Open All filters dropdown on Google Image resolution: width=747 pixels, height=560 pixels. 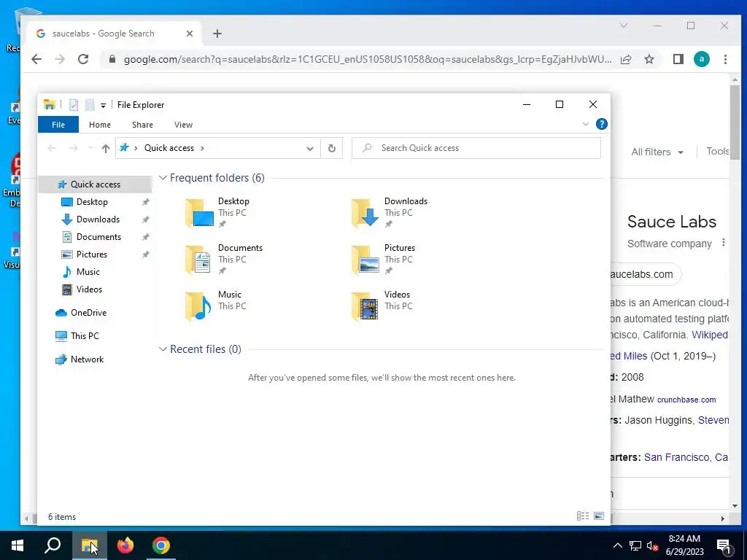pos(657,152)
